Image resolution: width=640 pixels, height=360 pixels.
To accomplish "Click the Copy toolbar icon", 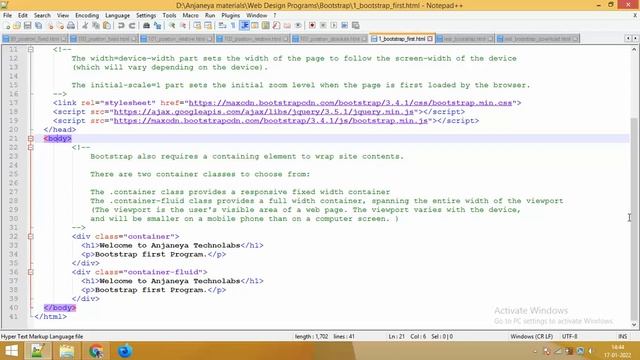I will [x=96, y=26].
